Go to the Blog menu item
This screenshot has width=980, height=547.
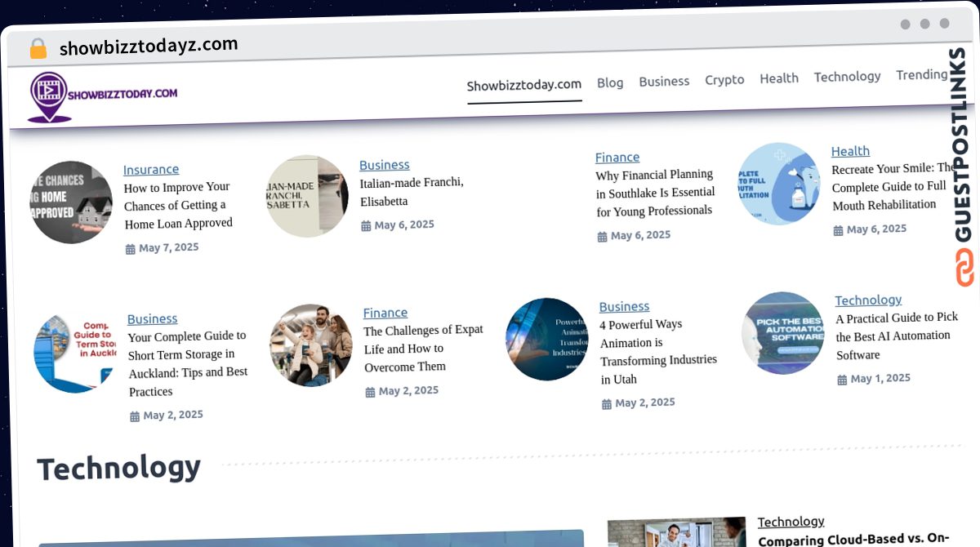[x=610, y=82]
